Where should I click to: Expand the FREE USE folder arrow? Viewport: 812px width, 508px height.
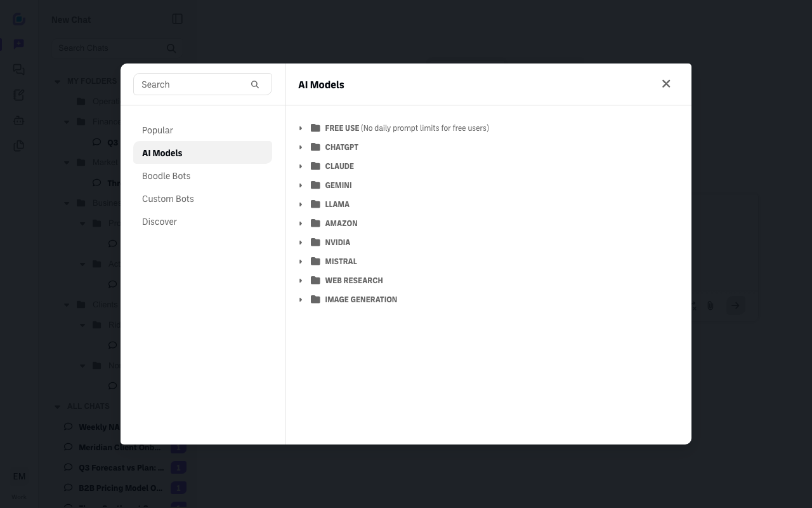(x=301, y=128)
